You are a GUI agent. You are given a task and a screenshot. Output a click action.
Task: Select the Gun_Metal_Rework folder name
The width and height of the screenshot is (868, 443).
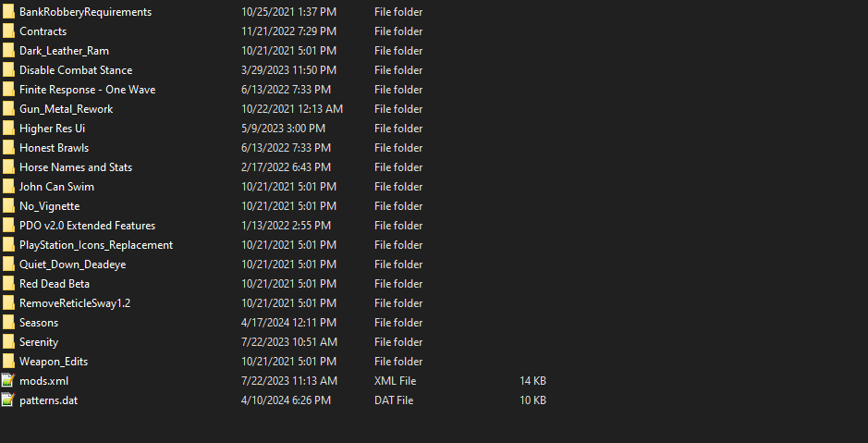pyautogui.click(x=66, y=109)
